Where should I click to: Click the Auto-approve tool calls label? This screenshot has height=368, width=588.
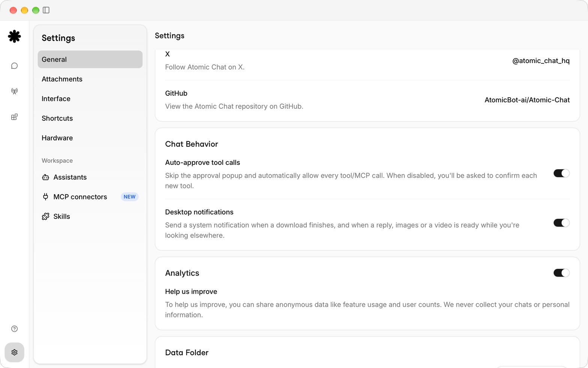pos(202,163)
